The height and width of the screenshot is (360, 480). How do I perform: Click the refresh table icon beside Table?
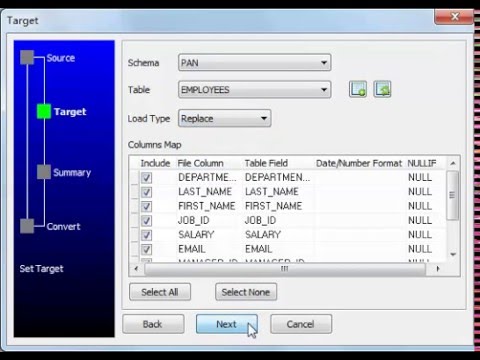(x=382, y=89)
